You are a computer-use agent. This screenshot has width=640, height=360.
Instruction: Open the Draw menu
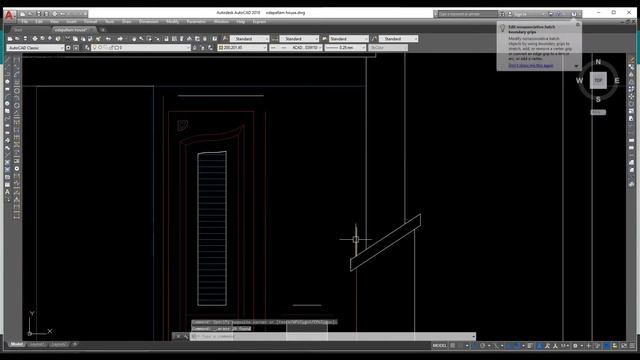[x=127, y=22]
